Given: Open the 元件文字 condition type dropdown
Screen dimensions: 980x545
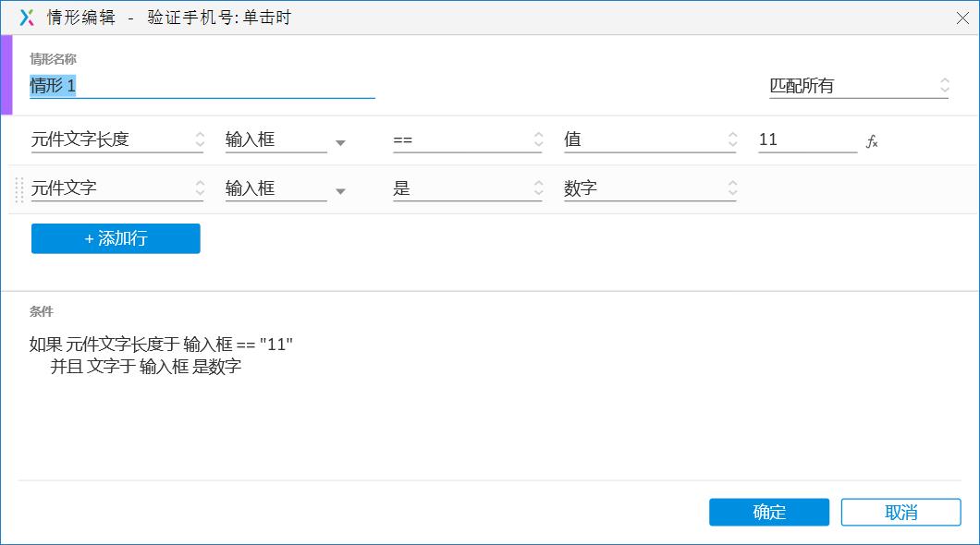Looking at the screenshot, I should [x=118, y=188].
